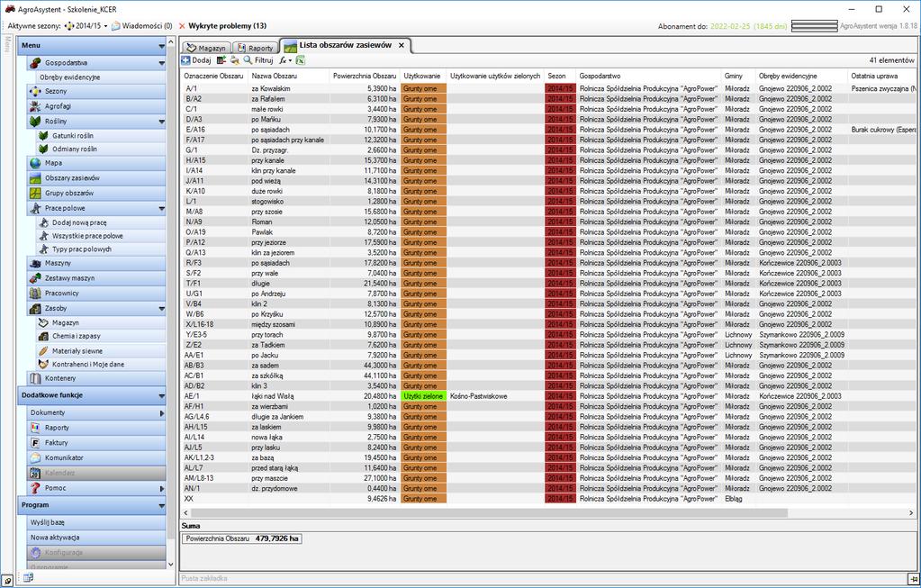Click the field icon for Obszary zasiewów
Image resolution: width=921 pixels, height=588 pixels.
tap(35, 178)
